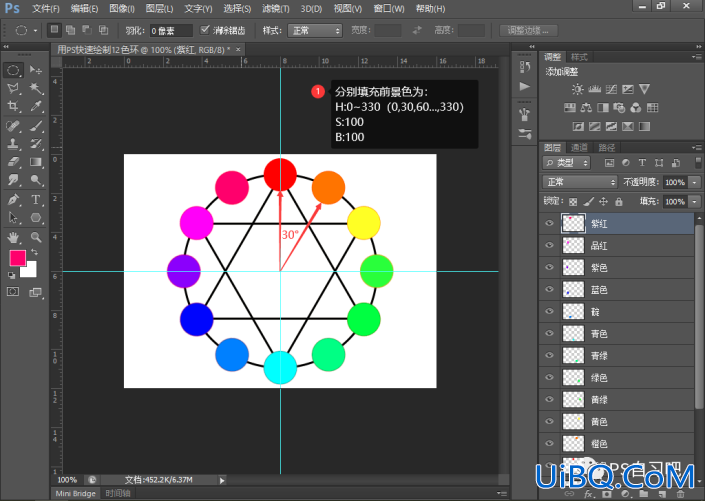Select the Magic Wand tool
Viewport: 705px width, 501px height.
tap(36, 88)
